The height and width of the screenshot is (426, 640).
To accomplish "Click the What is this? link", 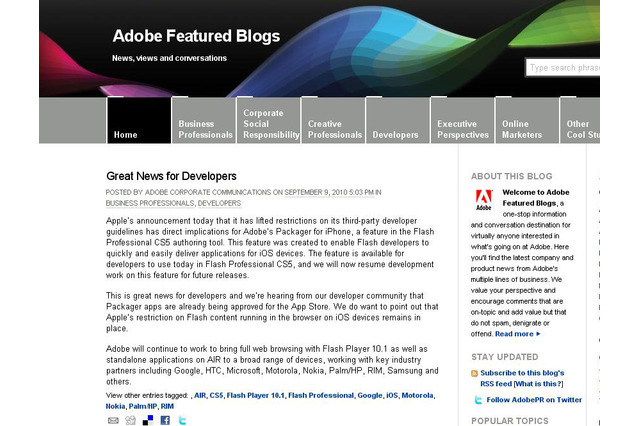I will (x=539, y=384).
